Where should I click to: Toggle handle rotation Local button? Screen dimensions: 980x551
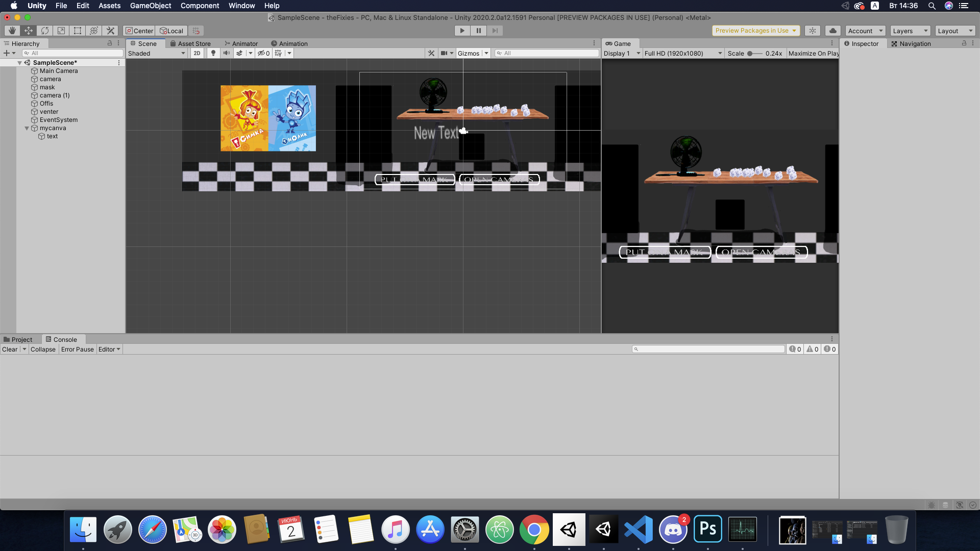click(x=171, y=31)
